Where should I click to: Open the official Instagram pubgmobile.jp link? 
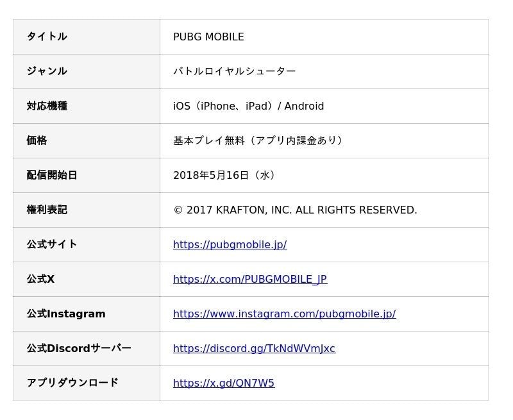(x=284, y=314)
